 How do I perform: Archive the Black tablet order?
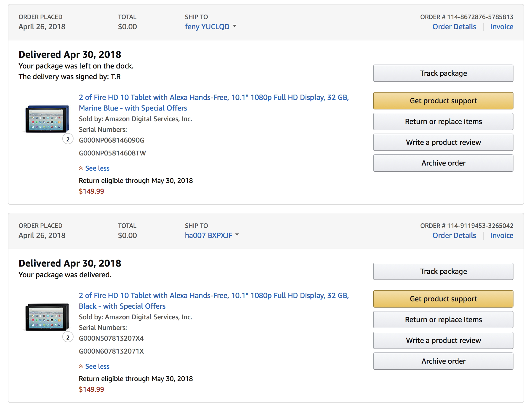click(443, 361)
